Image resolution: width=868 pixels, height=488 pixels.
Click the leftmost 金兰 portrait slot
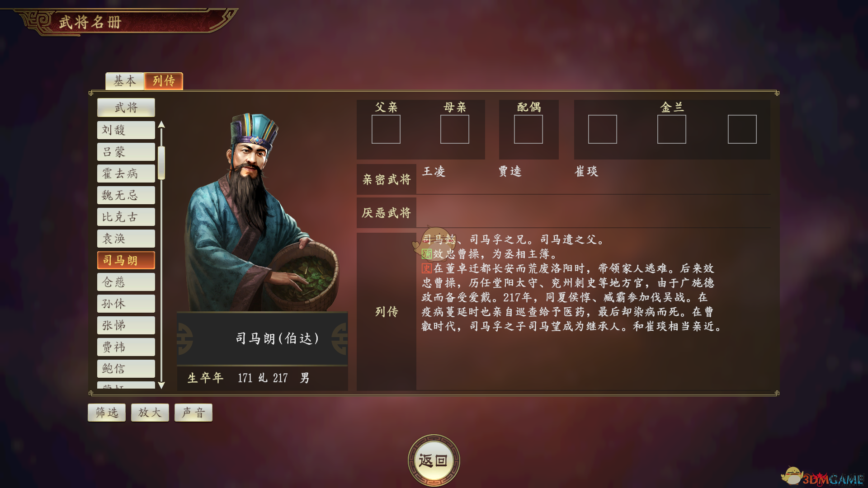(x=603, y=129)
